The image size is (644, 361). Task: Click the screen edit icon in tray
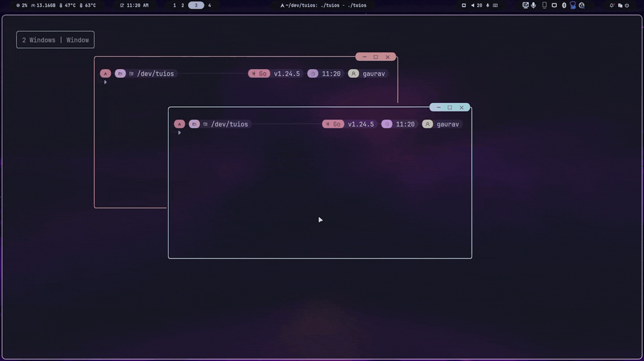click(x=525, y=5)
